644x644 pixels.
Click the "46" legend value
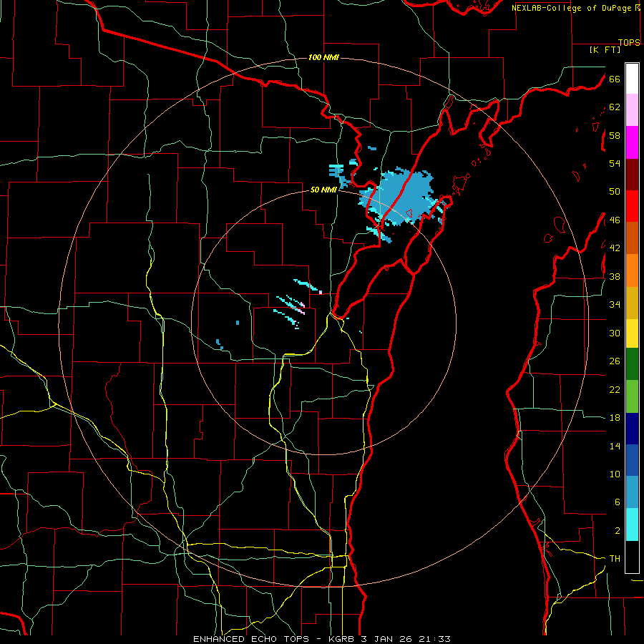tap(614, 220)
